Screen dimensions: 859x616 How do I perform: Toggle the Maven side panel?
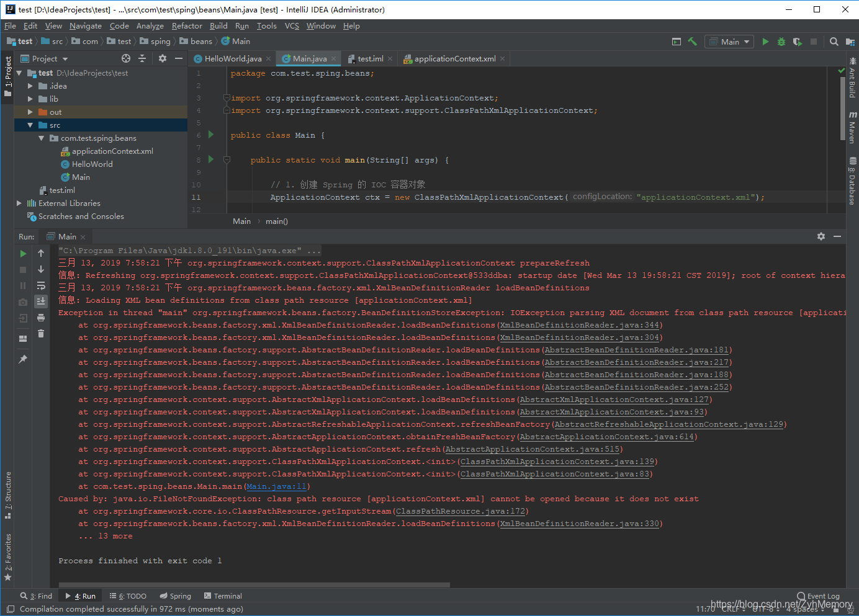(x=853, y=127)
